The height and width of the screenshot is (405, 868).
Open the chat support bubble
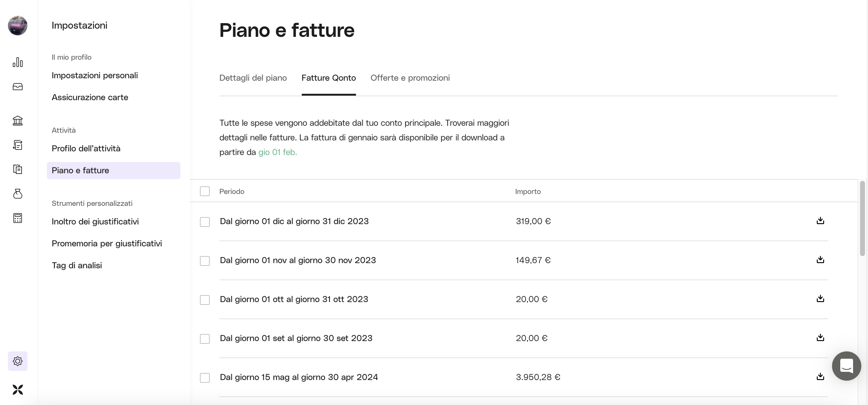[x=846, y=366]
